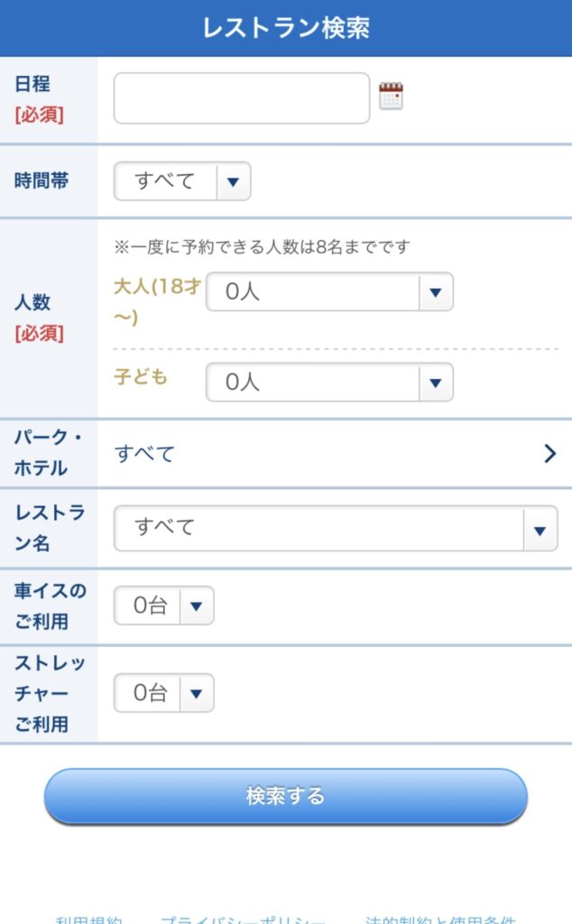Screen dimensions: 572x924
Task: Open the calendar date picker icon
Action: tap(391, 97)
